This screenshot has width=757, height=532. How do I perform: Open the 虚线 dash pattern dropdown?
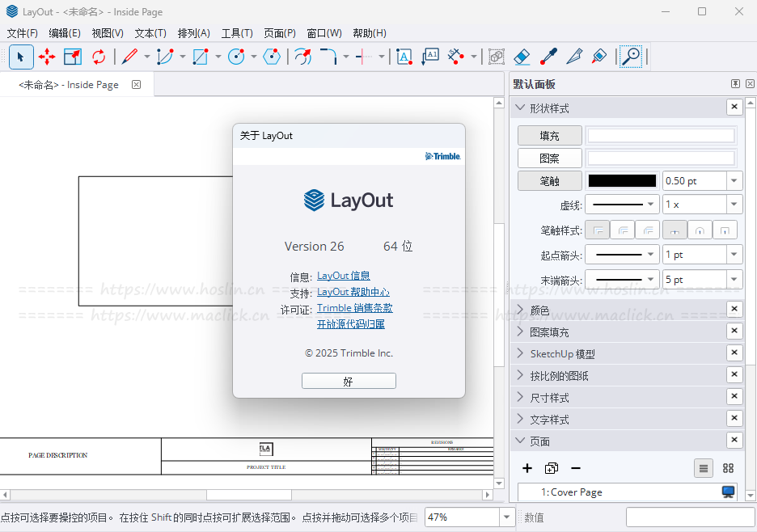(622, 205)
